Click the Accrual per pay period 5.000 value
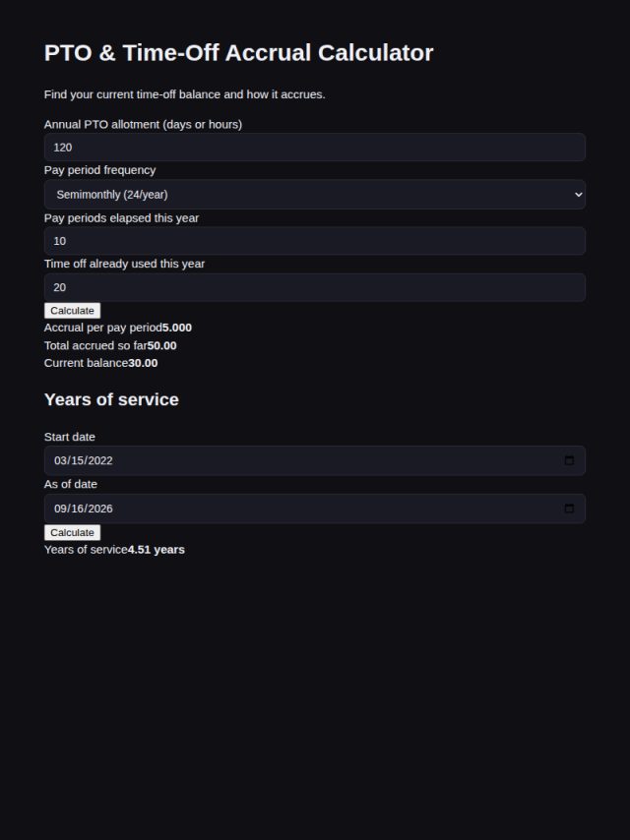The height and width of the screenshot is (840, 630). point(177,328)
